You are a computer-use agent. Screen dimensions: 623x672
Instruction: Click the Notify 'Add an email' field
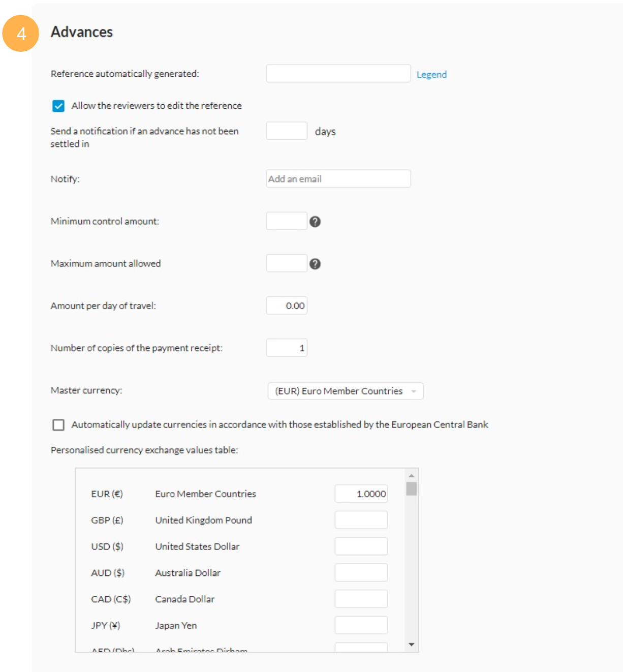(338, 179)
